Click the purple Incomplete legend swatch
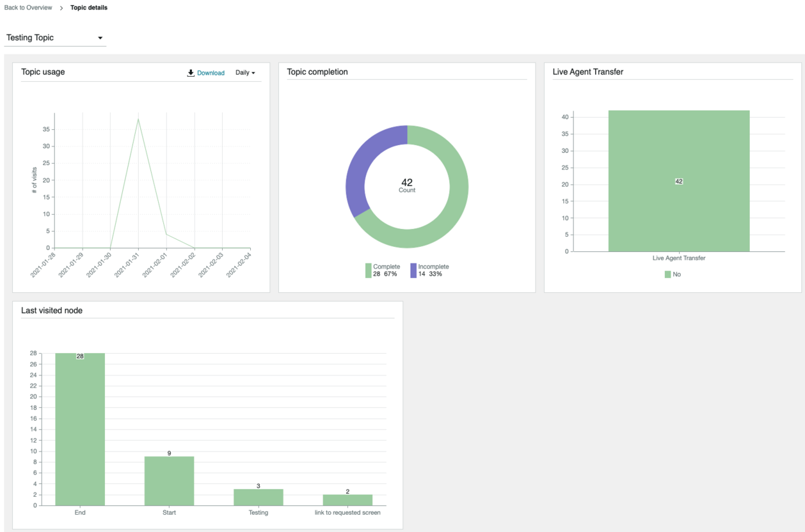 (413, 270)
